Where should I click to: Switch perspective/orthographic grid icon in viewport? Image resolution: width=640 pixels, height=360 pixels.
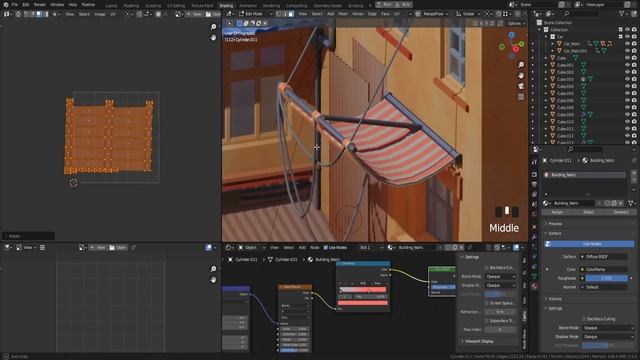521,97
